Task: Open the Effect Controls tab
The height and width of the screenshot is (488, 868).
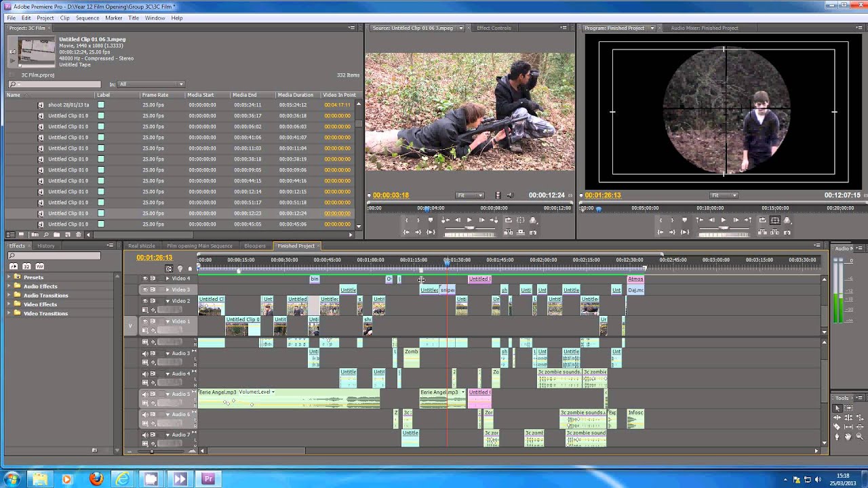Action: tap(494, 28)
